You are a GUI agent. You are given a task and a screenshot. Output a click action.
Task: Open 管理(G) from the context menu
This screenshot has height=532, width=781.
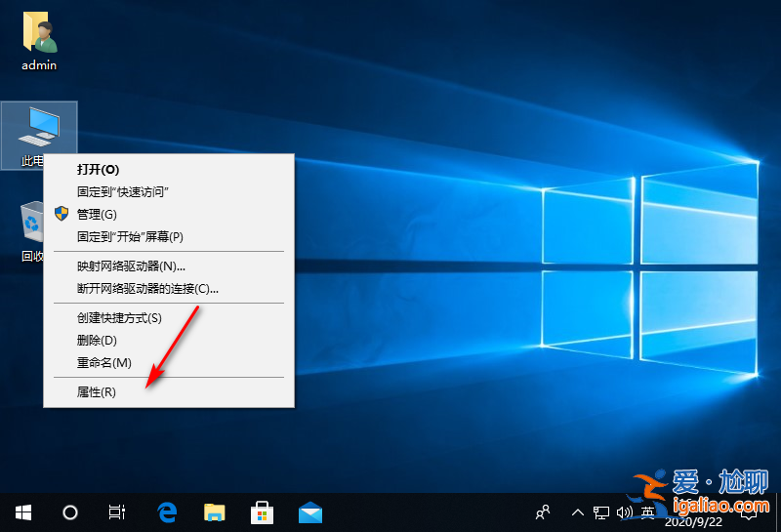[169, 214]
